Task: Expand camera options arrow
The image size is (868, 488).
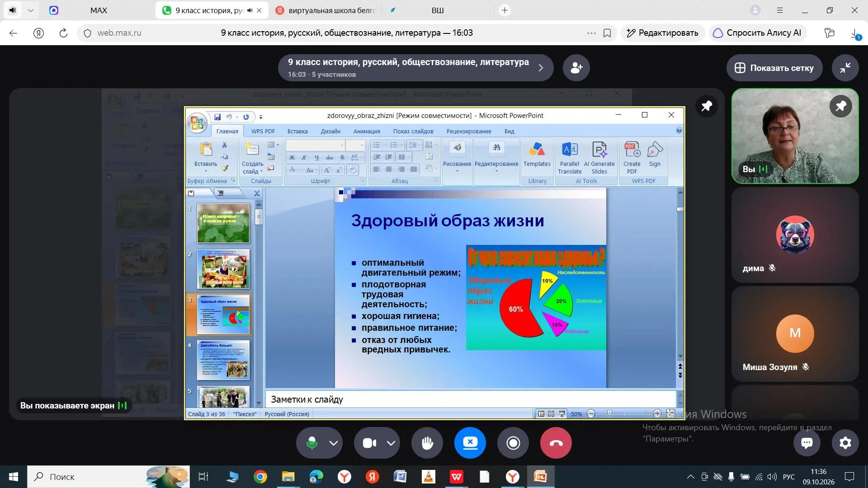Action: pos(391,443)
